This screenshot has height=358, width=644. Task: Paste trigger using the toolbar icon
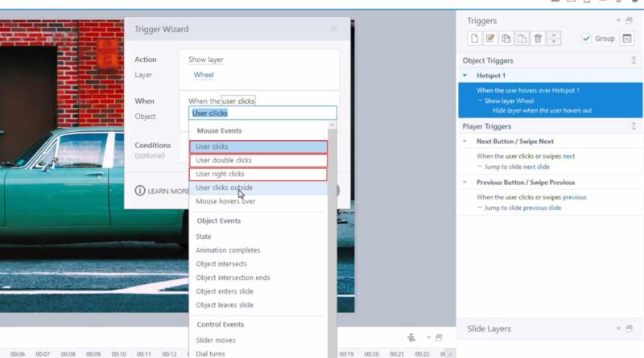tap(522, 39)
